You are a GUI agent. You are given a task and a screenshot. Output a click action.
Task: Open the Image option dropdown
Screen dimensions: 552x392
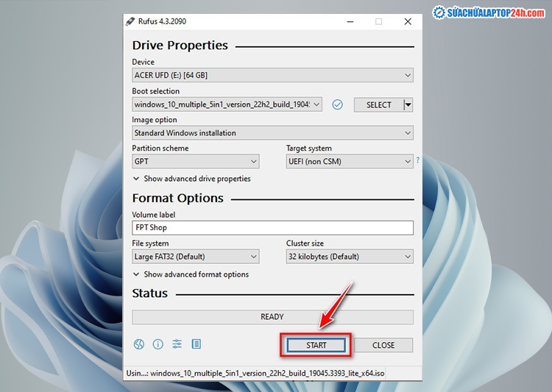[272, 133]
